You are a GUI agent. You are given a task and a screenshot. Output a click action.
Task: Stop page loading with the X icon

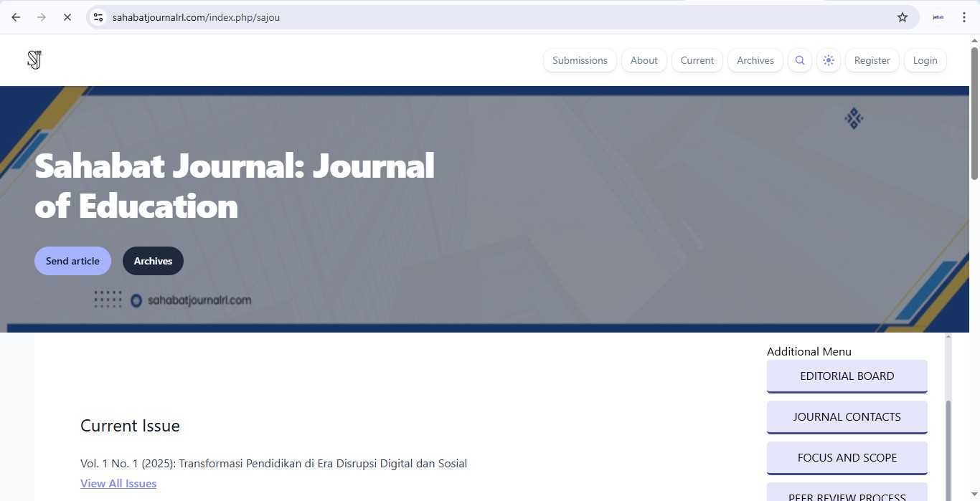point(67,17)
